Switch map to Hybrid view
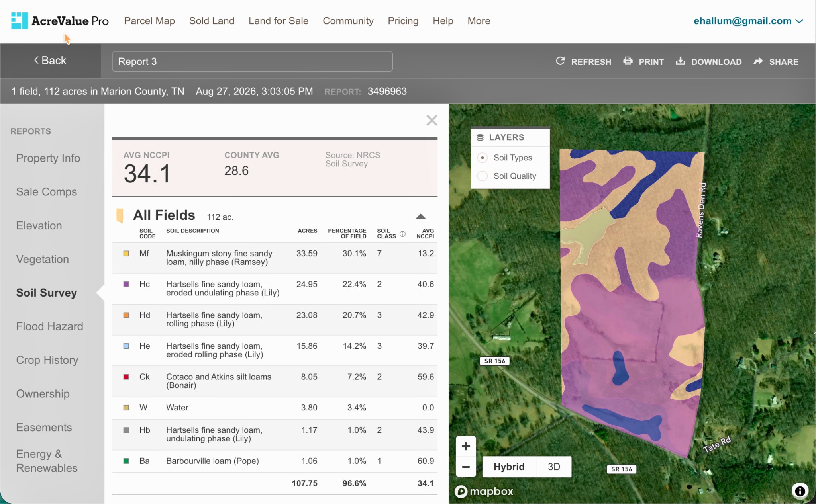Viewport: 816px width, 504px height. coord(509,467)
